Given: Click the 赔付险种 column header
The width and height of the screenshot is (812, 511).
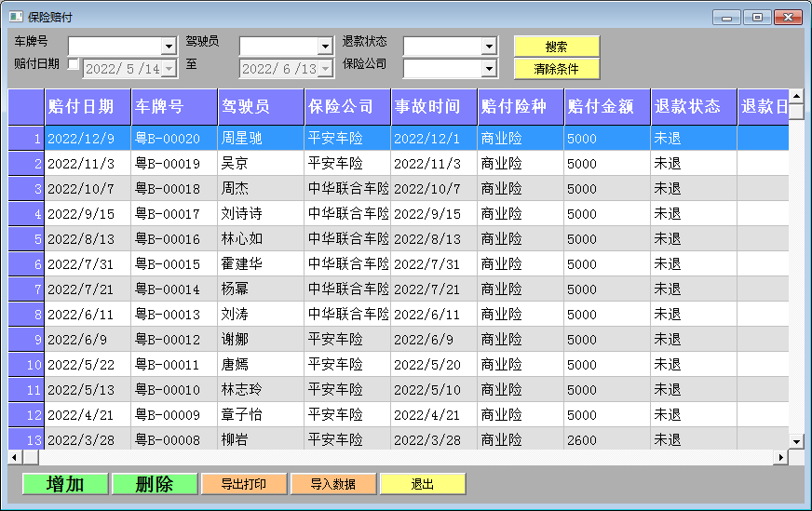Looking at the screenshot, I should click(x=521, y=107).
